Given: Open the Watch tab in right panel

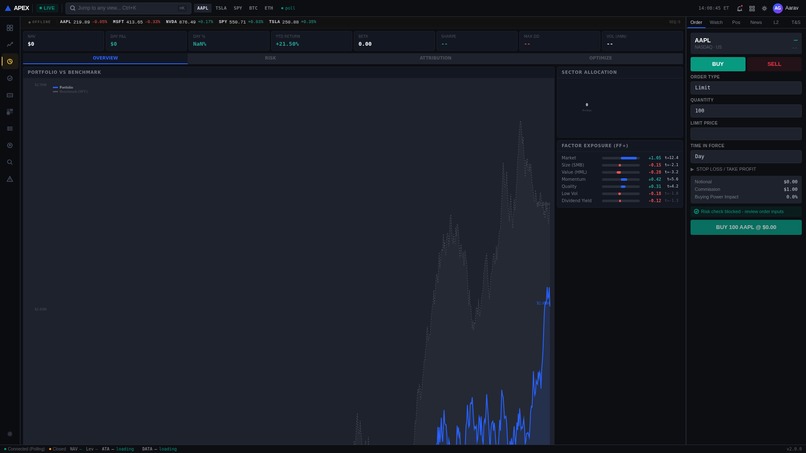Looking at the screenshot, I should [x=716, y=22].
